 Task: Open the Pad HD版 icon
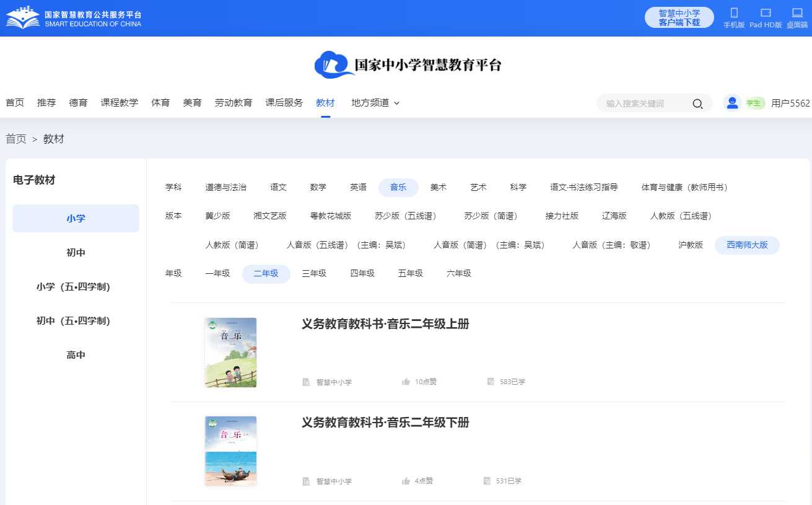point(766,13)
